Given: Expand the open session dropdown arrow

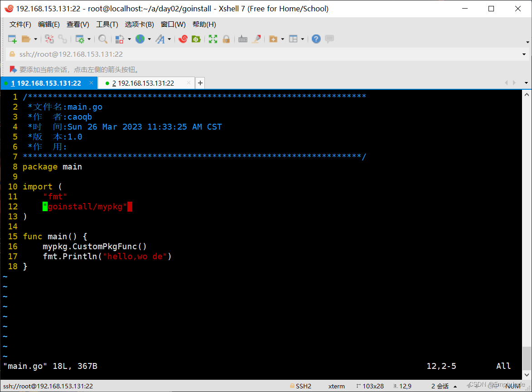Looking at the screenshot, I should coord(35,39).
